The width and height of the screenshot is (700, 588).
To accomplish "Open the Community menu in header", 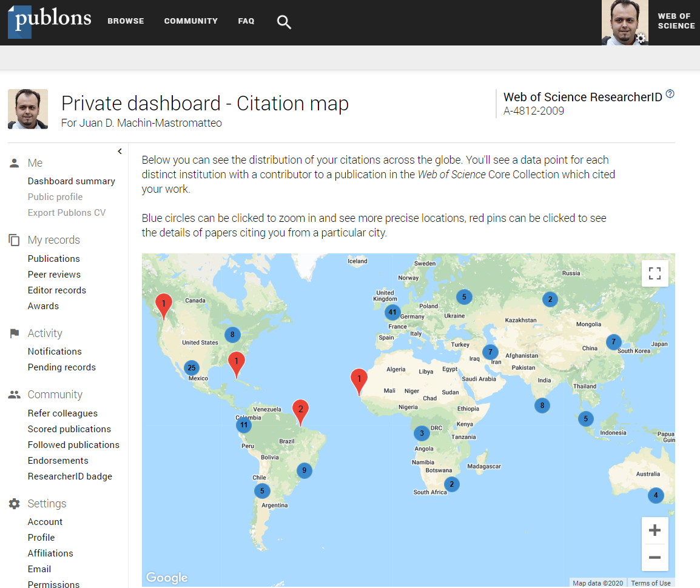I will point(190,21).
